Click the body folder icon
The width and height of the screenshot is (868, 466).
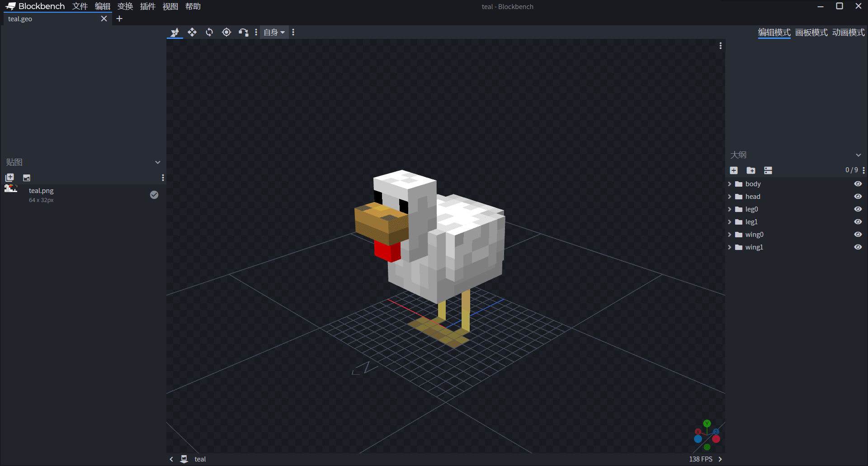click(x=739, y=184)
